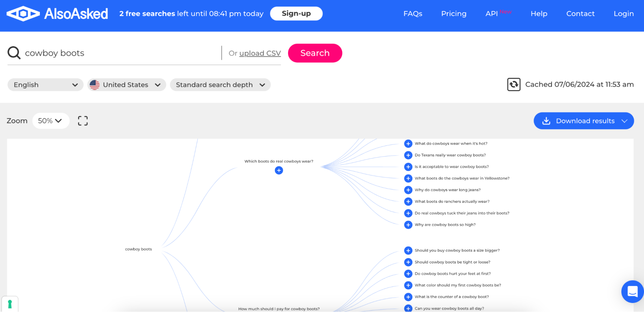Screen dimensions: 644x312
Task: Expand 'Why do cowboys wear long jeans?' plus
Action: point(408,190)
